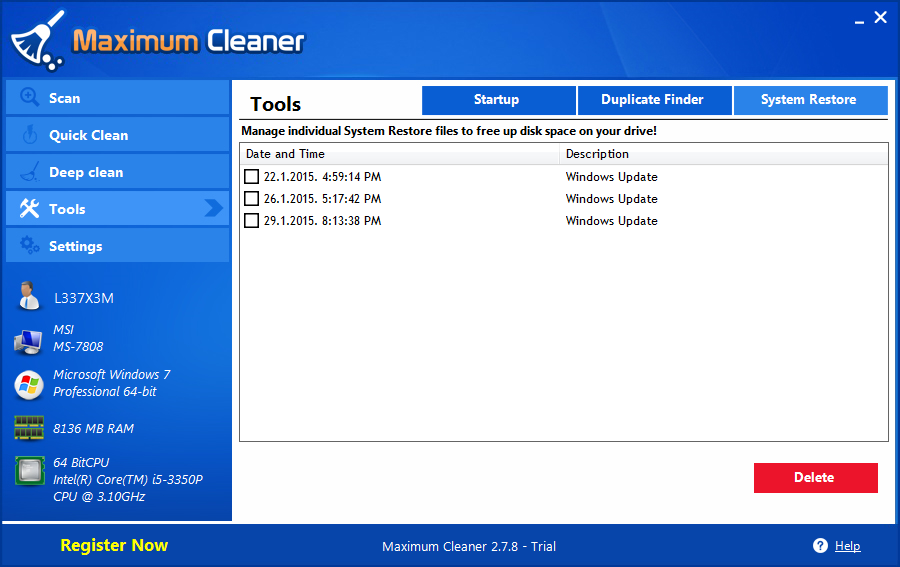900x567 pixels.
Task: Select the System Restore tab
Action: point(810,100)
